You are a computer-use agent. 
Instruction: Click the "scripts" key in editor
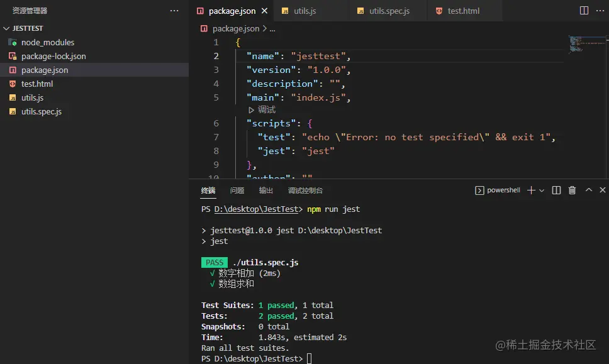click(271, 123)
